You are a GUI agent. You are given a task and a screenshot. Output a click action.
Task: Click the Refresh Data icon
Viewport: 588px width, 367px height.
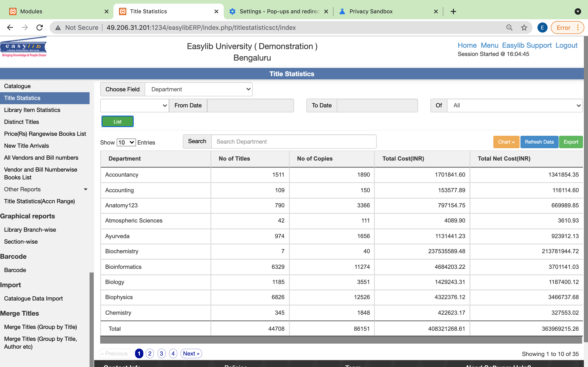539,142
